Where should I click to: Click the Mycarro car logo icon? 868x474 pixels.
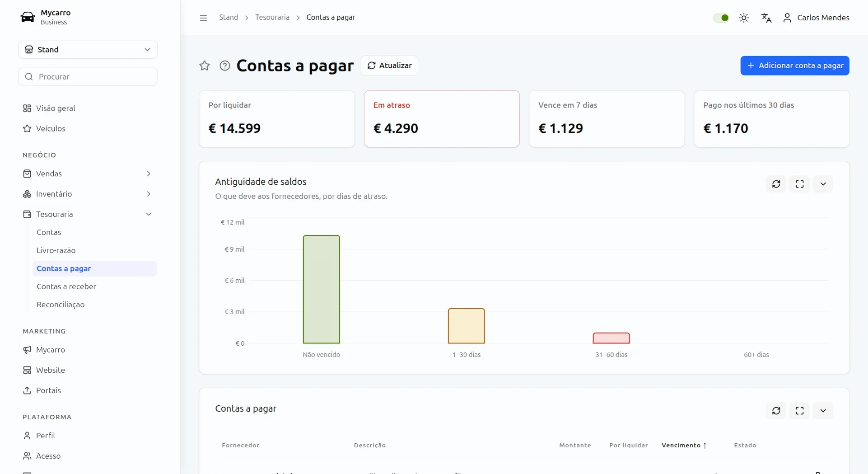coord(28,17)
